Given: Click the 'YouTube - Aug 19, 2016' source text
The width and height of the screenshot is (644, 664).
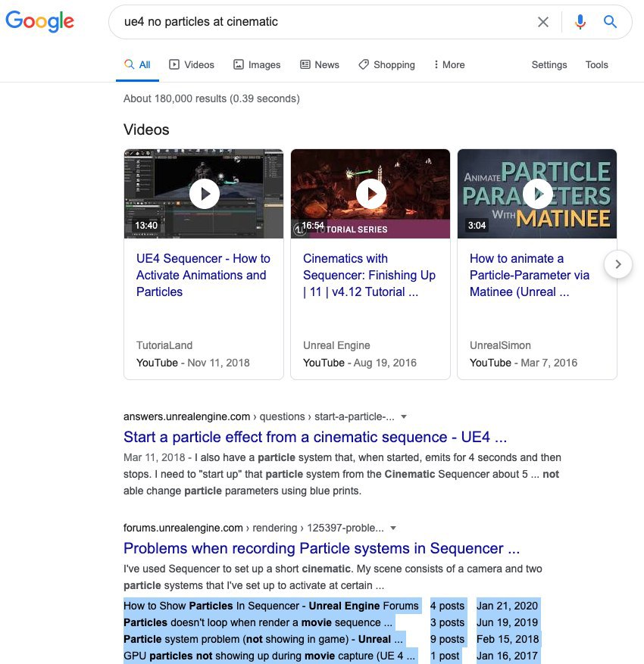Looking at the screenshot, I should coord(360,363).
